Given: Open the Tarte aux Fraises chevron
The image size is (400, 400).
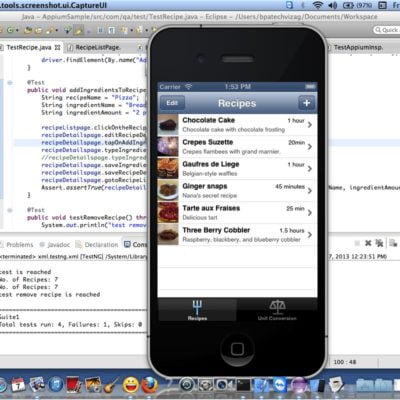Looking at the screenshot, I should tap(310, 213).
